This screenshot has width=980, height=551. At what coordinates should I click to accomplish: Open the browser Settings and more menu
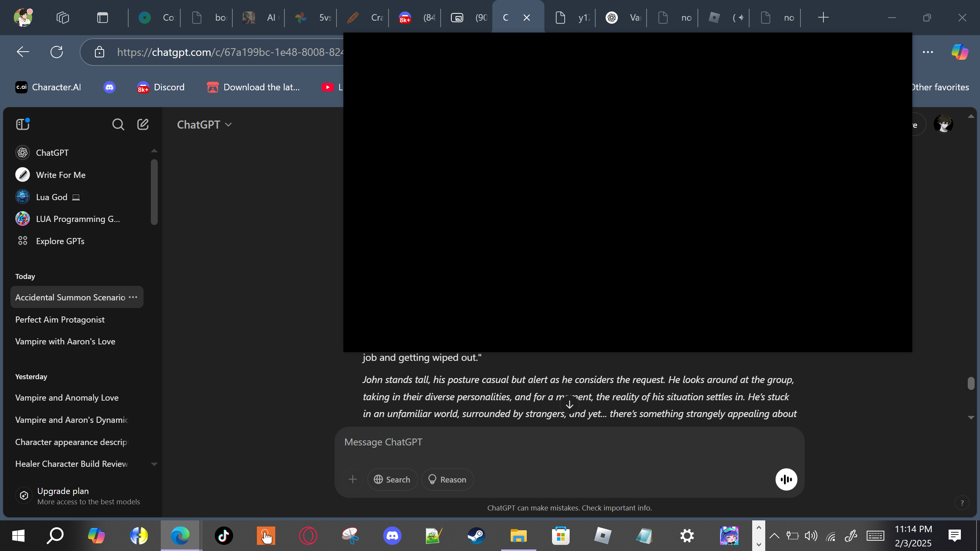(928, 52)
